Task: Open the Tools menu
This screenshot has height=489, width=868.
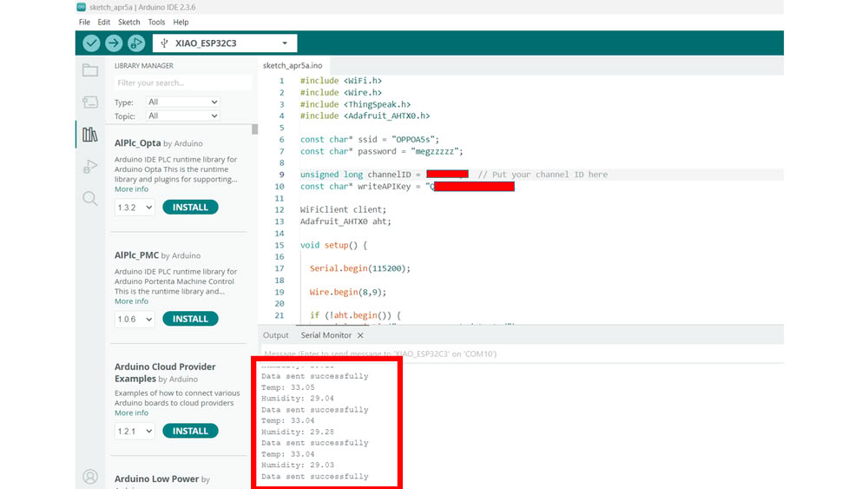Action: [156, 23]
